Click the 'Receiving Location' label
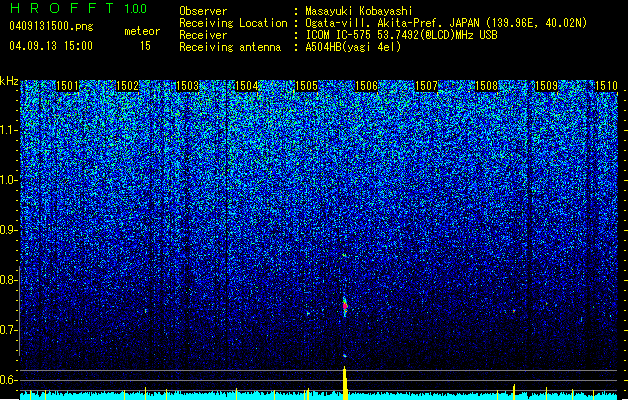 coord(233,23)
